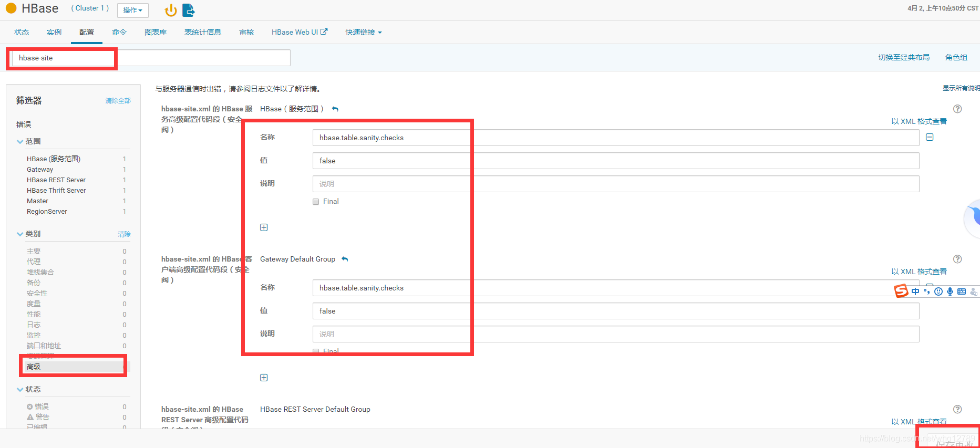Image resolution: width=980 pixels, height=448 pixels.
Task: Filter by HBase Thrift Server scope
Action: pyautogui.click(x=56, y=190)
